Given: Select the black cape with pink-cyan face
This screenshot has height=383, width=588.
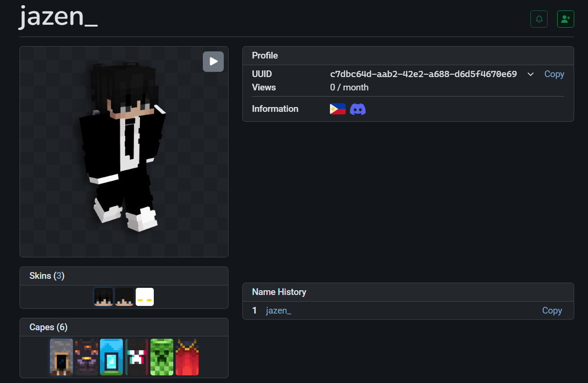Looking at the screenshot, I should click(137, 357).
